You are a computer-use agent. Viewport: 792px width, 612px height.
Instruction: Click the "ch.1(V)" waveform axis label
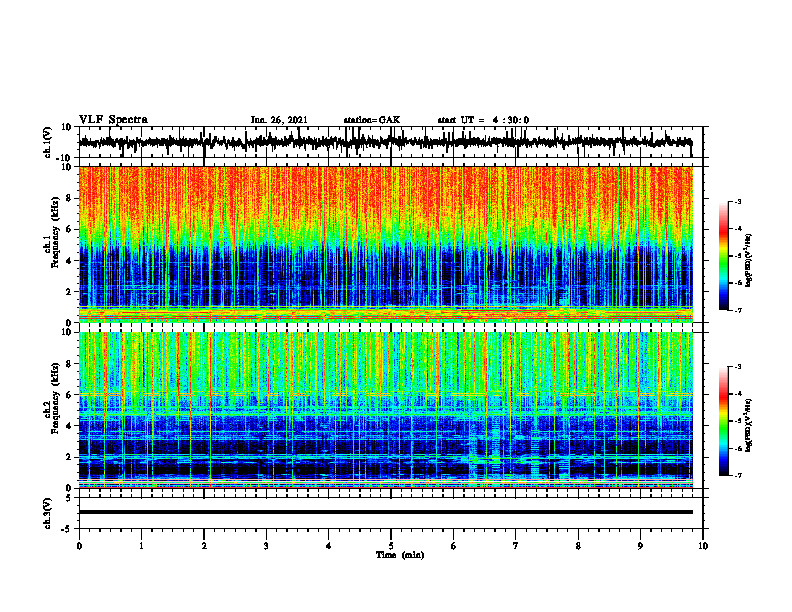[48, 142]
